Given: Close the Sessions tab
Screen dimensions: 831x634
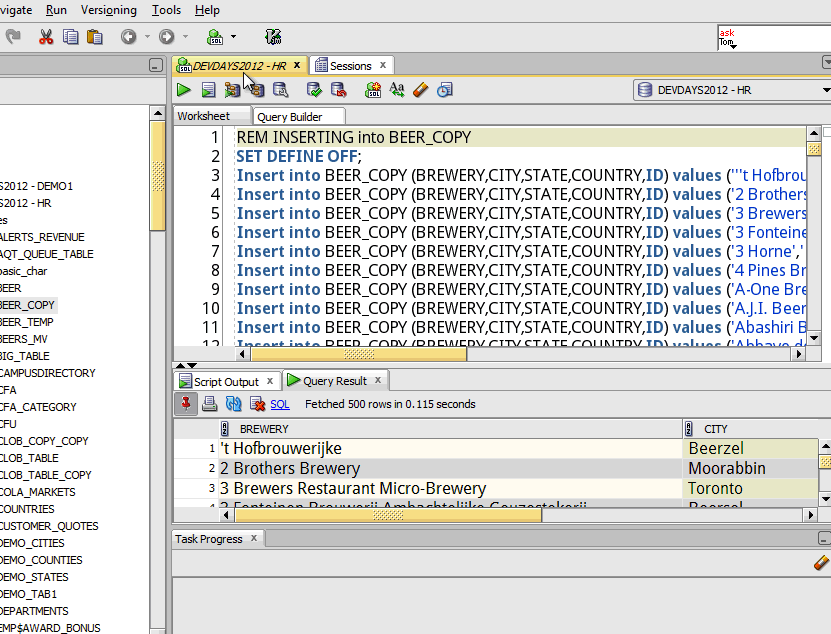Looking at the screenshot, I should 383,65.
